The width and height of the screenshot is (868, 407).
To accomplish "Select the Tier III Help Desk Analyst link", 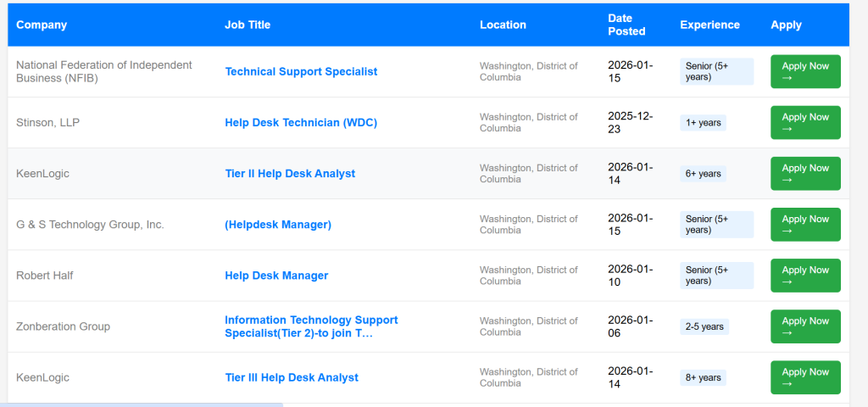I will [x=292, y=377].
